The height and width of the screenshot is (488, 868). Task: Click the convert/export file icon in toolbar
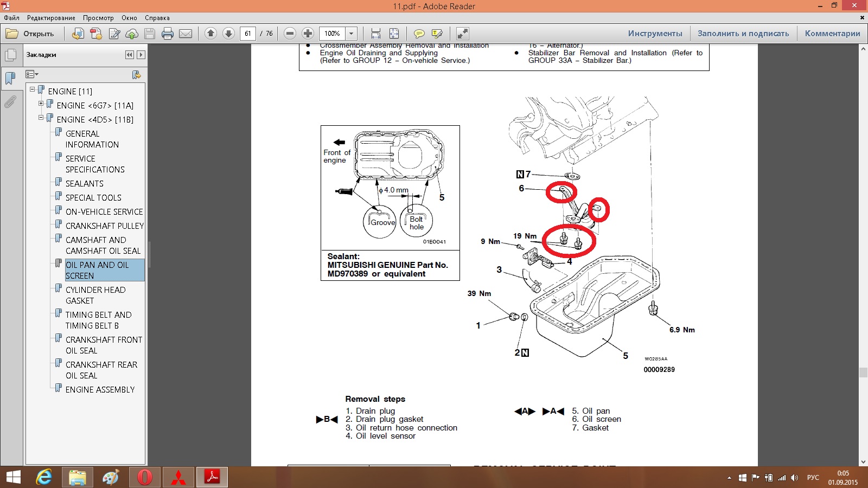click(x=78, y=34)
